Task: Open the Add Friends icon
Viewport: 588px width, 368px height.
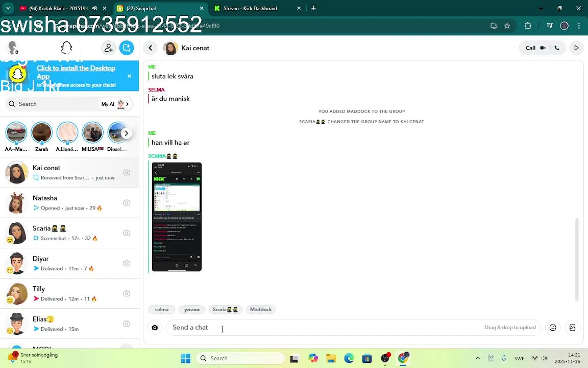Action: 108,48
